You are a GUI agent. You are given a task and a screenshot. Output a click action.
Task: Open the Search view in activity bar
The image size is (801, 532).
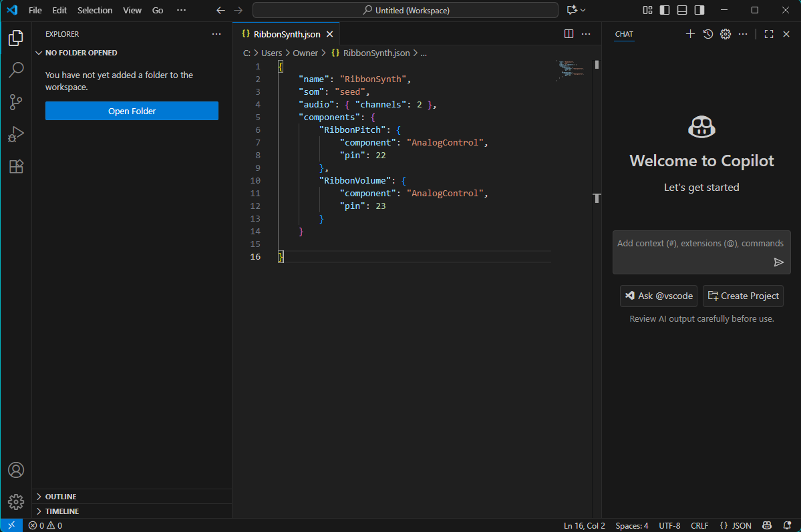coord(16,70)
